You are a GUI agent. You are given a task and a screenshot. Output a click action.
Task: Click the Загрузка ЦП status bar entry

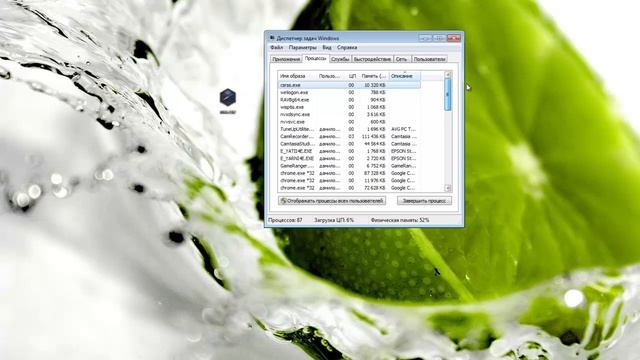click(x=333, y=220)
